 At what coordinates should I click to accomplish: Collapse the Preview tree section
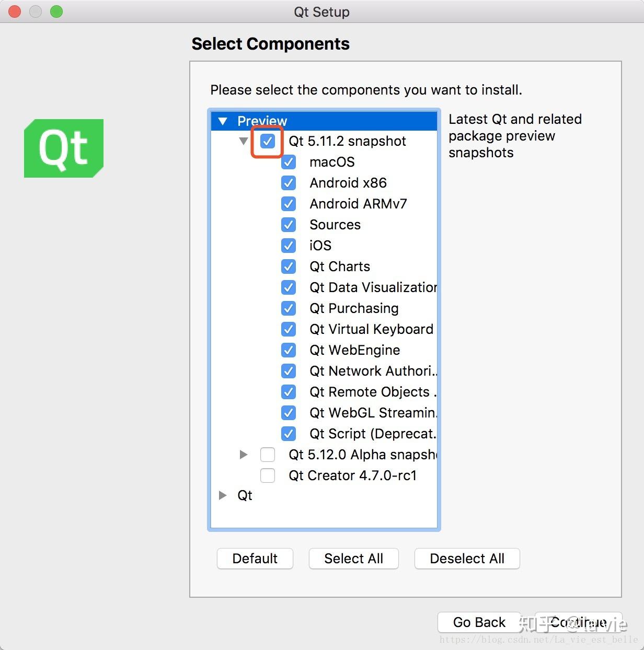tap(223, 121)
